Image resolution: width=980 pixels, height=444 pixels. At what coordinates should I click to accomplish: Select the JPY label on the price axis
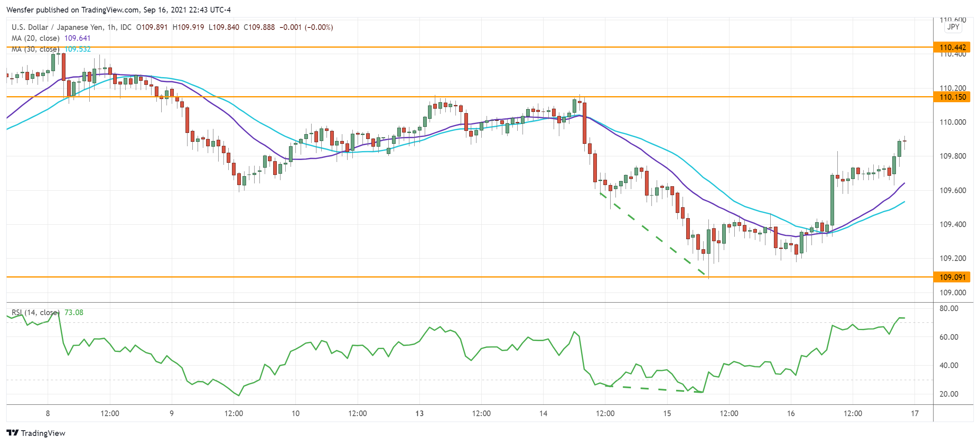pyautogui.click(x=953, y=27)
